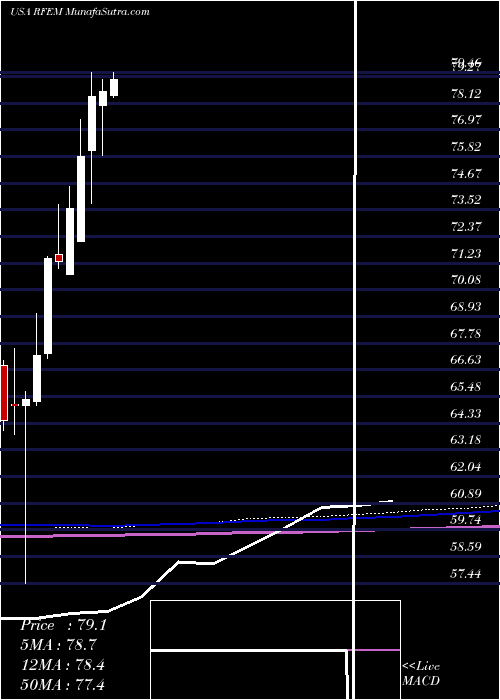
Task: Click the 73.52 price axis label
Action: pyautogui.click(x=466, y=200)
